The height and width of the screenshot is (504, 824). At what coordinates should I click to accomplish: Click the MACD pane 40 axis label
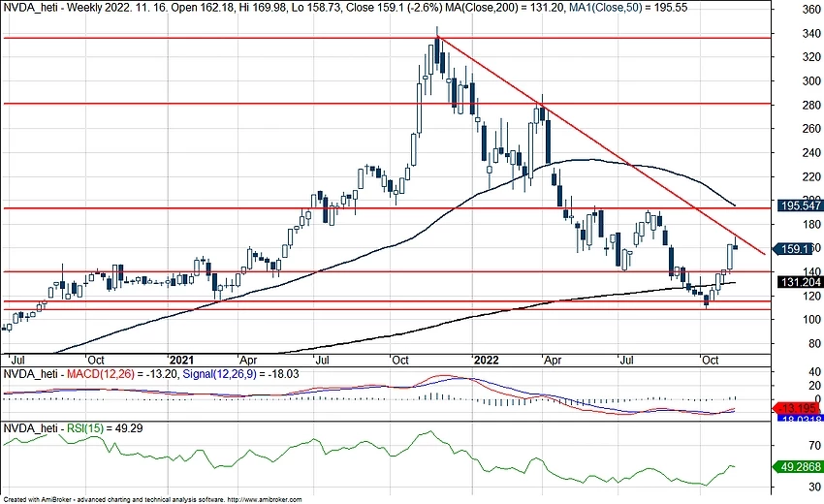click(814, 372)
